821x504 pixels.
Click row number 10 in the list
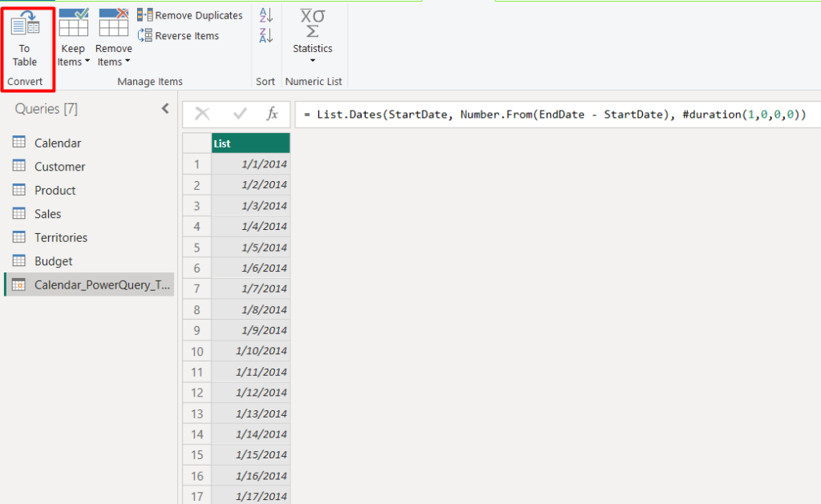pyautogui.click(x=197, y=351)
